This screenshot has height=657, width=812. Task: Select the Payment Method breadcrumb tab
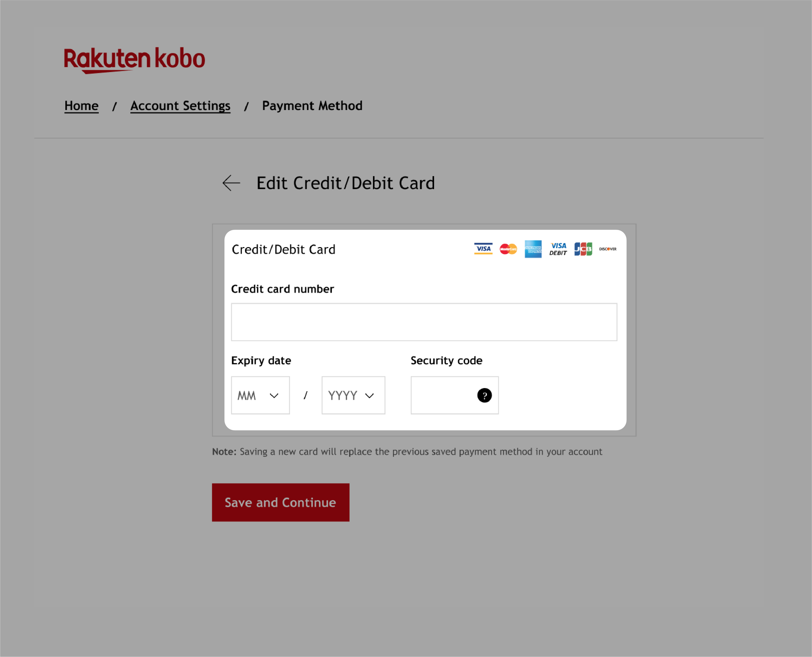312,105
